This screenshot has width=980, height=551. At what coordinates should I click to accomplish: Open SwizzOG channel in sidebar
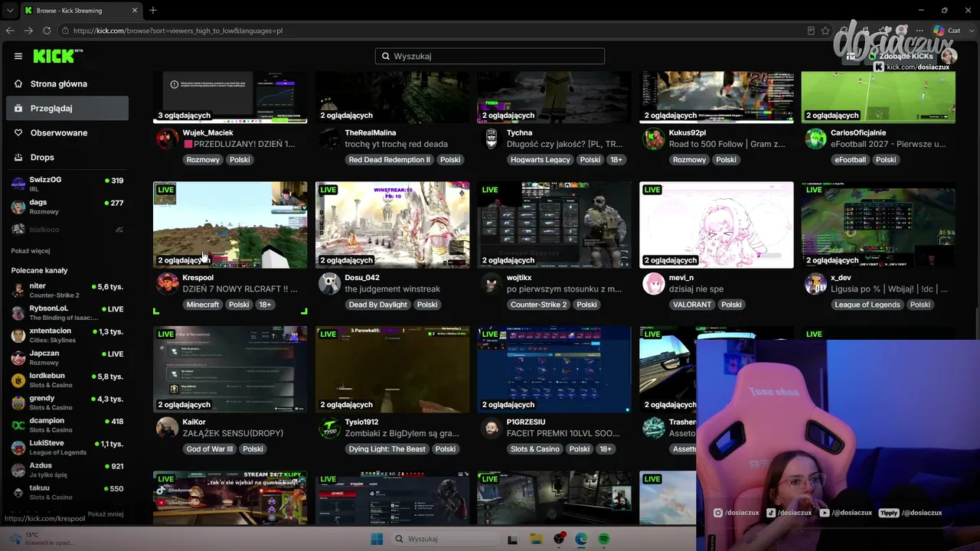point(67,184)
